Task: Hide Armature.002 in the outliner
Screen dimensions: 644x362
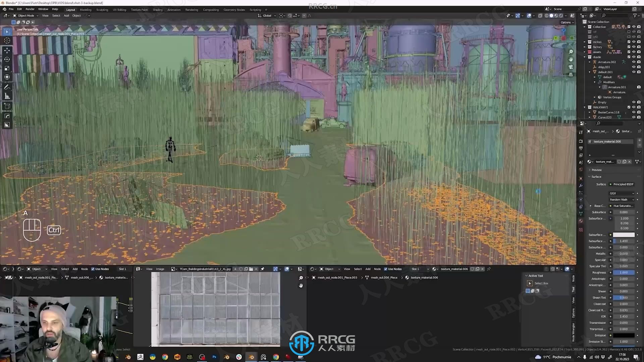Action: (634, 62)
